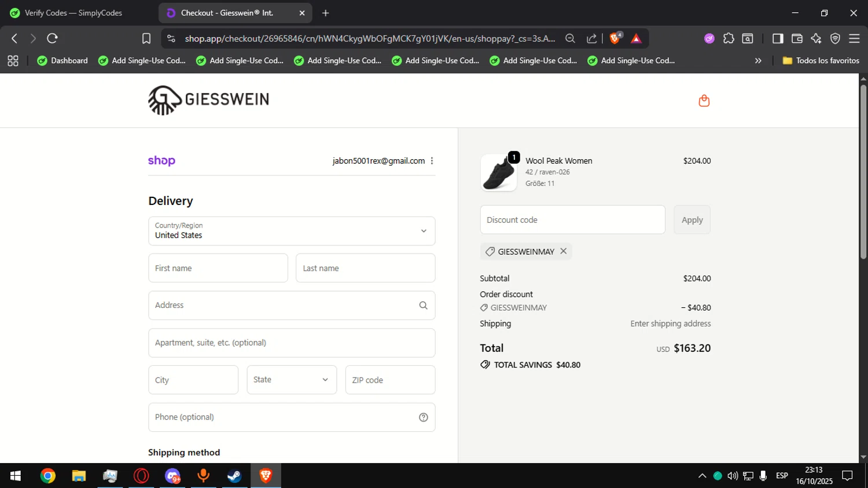Image resolution: width=868 pixels, height=488 pixels.
Task: Show more hidden bookmarks chevron
Action: (x=758, y=60)
